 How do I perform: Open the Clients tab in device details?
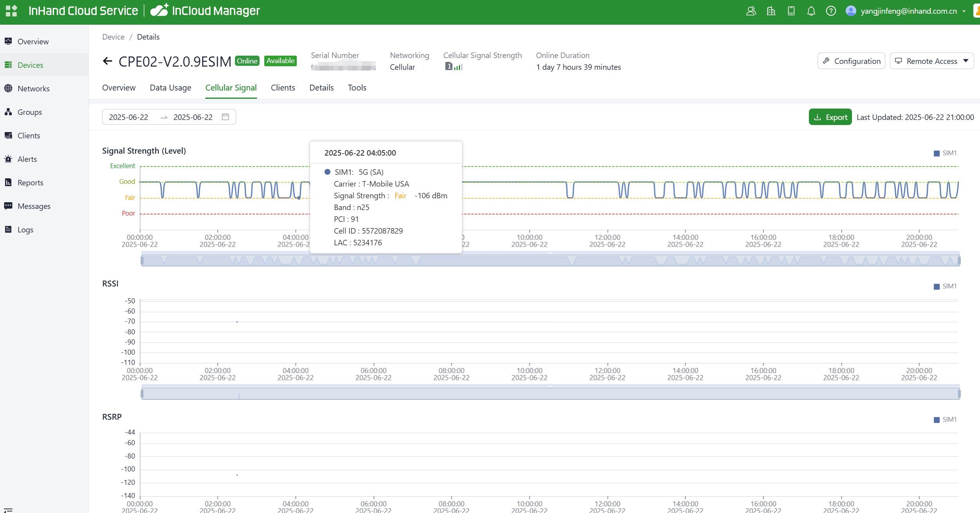click(x=283, y=88)
